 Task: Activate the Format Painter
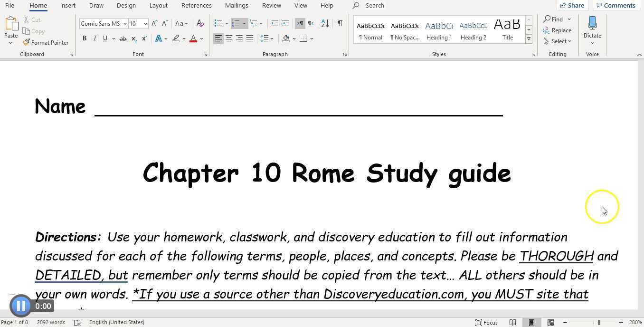tap(46, 42)
